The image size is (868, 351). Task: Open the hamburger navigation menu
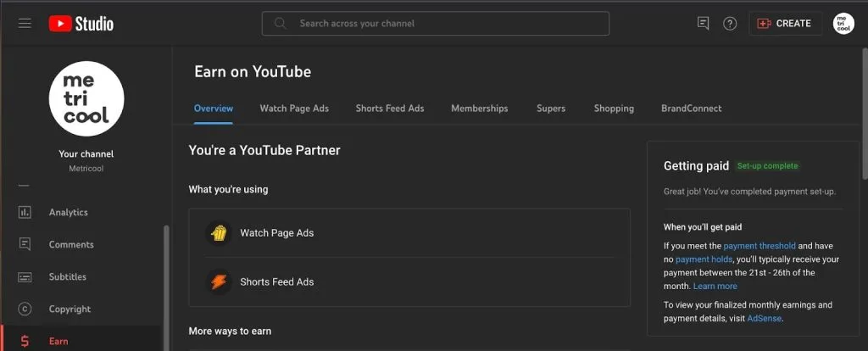coord(25,23)
